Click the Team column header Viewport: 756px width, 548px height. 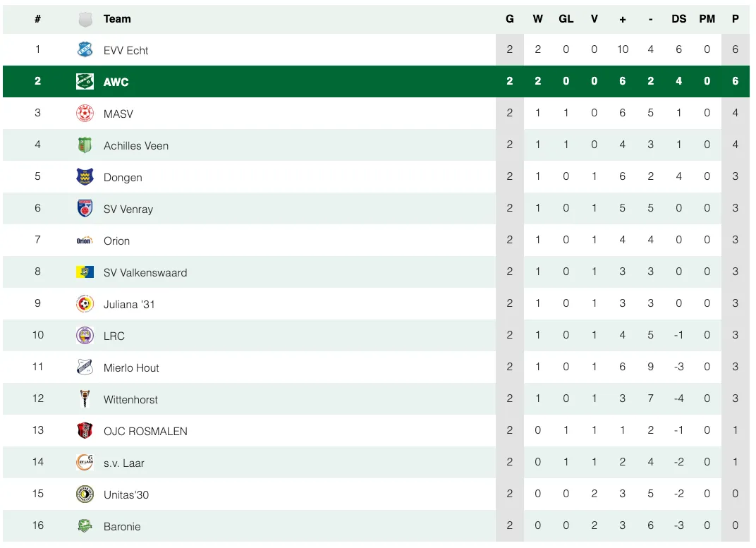tap(117, 19)
